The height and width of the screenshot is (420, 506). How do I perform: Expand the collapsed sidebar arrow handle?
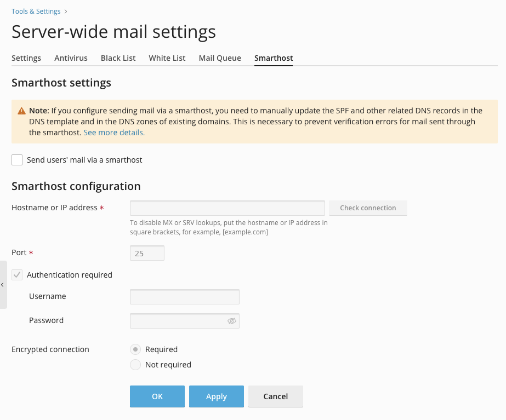point(3,285)
